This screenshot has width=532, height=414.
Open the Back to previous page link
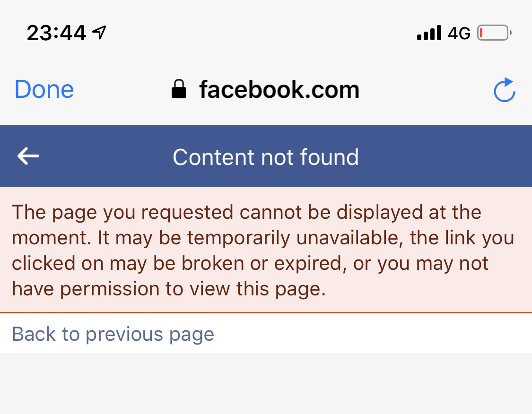[x=113, y=334]
